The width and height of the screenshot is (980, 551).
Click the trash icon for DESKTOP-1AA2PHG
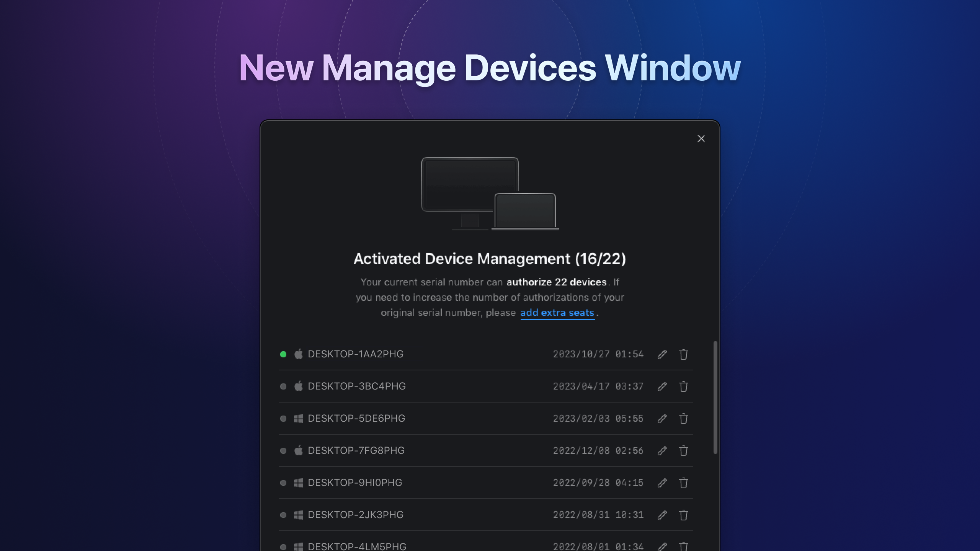point(683,354)
